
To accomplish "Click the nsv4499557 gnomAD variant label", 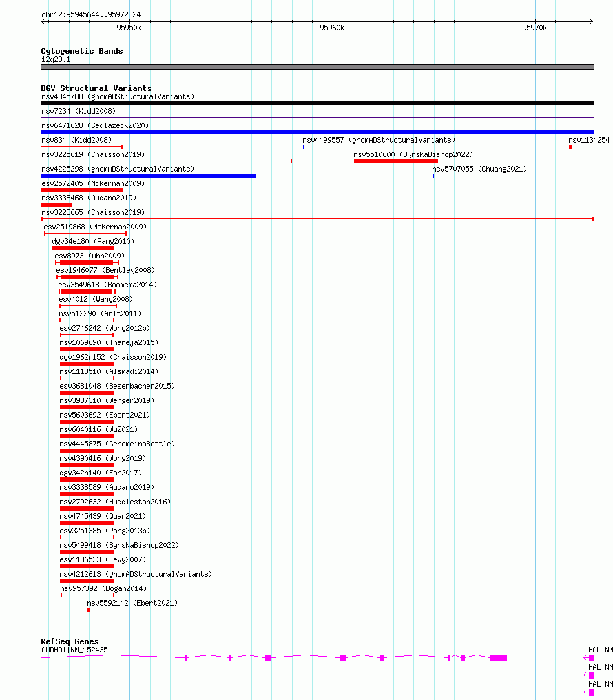I will [379, 140].
